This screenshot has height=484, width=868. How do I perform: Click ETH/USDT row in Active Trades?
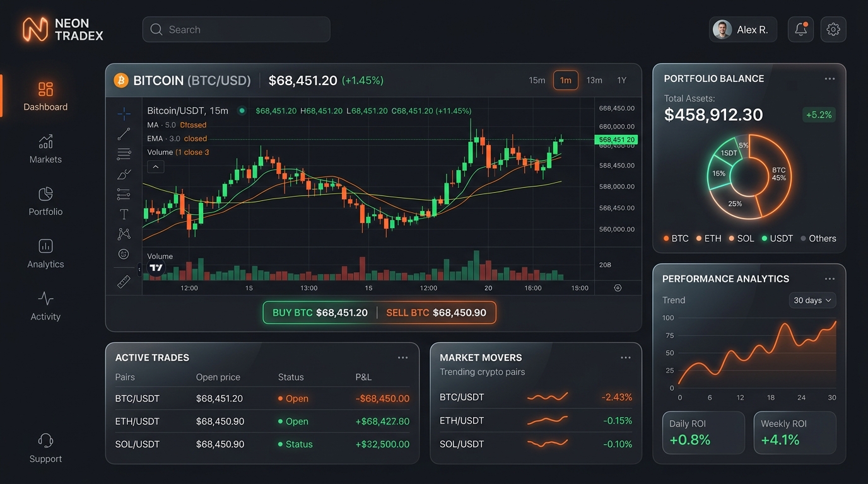pos(262,421)
